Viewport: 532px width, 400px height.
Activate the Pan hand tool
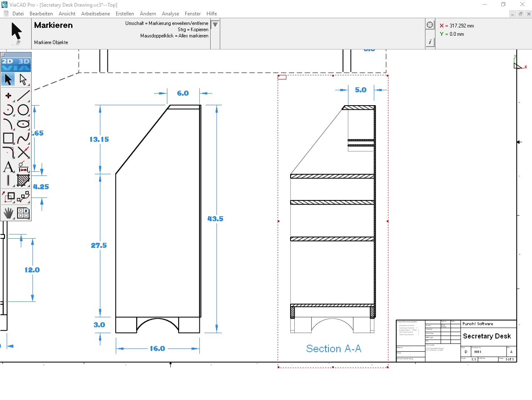(8, 213)
